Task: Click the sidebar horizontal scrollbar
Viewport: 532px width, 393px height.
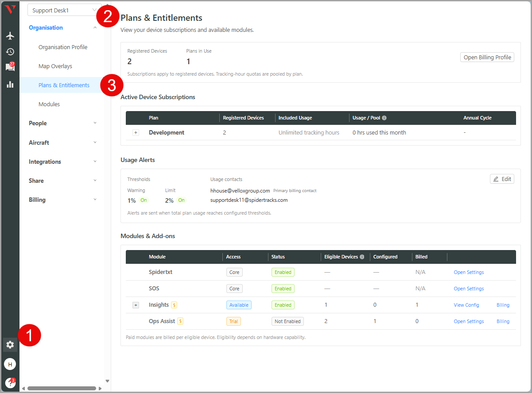Action: click(x=62, y=389)
